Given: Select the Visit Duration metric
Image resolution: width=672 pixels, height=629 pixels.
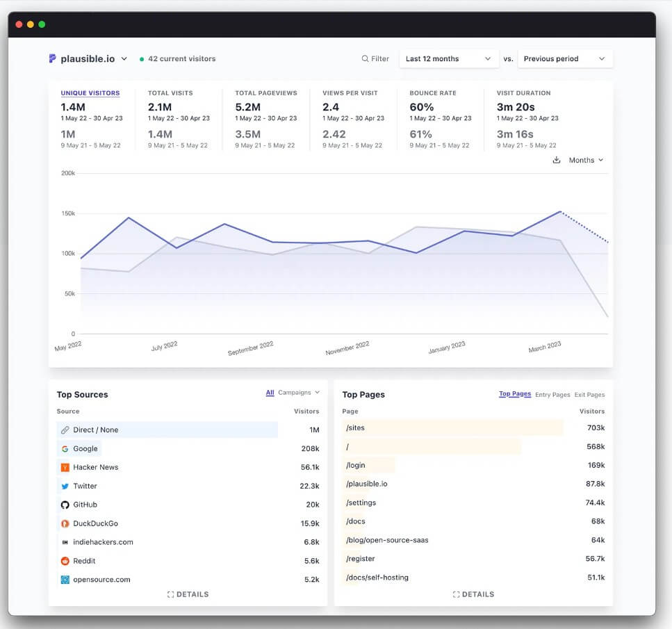Looking at the screenshot, I should [x=523, y=93].
